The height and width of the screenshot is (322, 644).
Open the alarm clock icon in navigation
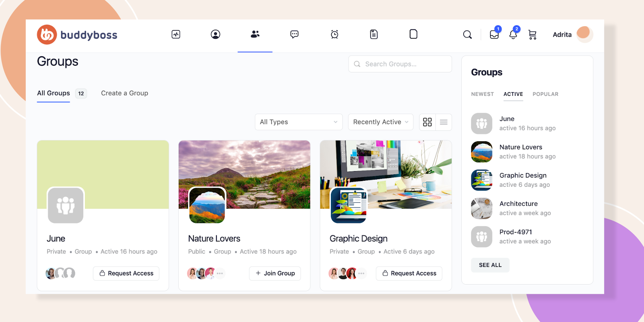click(334, 34)
